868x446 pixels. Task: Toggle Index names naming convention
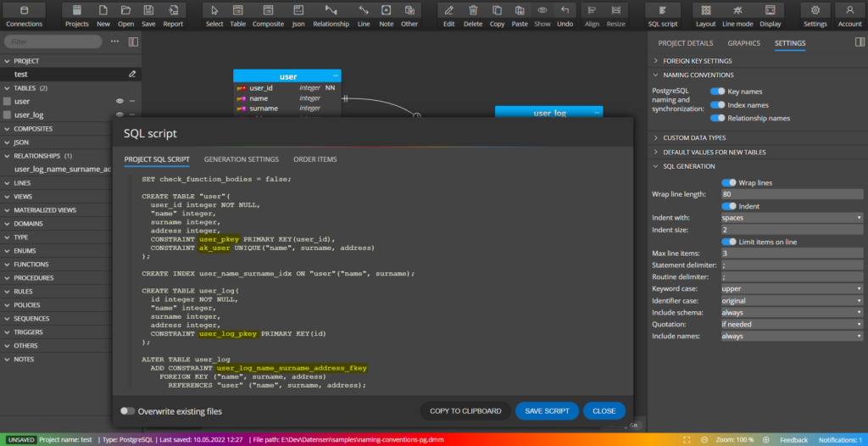(717, 104)
